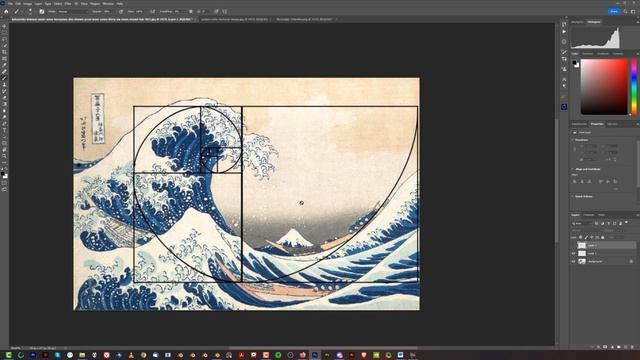Toggle visibility of Layer 1
This screenshot has width=640, height=360.
pos(573,253)
